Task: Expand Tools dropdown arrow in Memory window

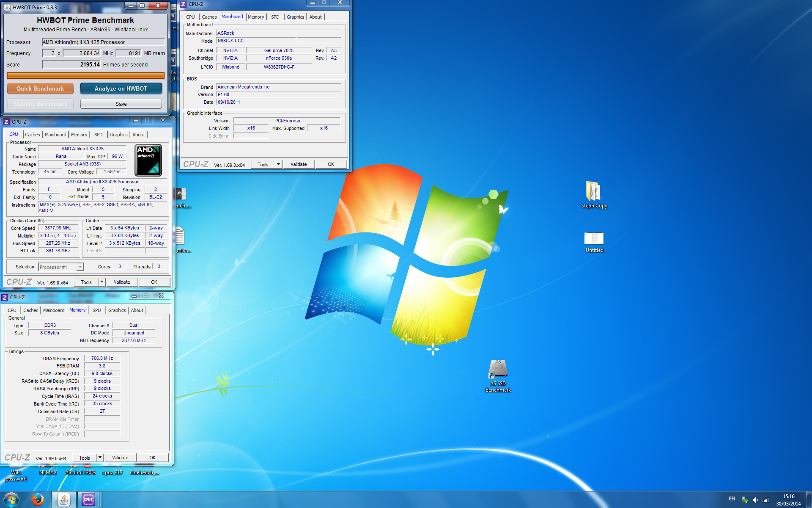Action: click(100, 458)
